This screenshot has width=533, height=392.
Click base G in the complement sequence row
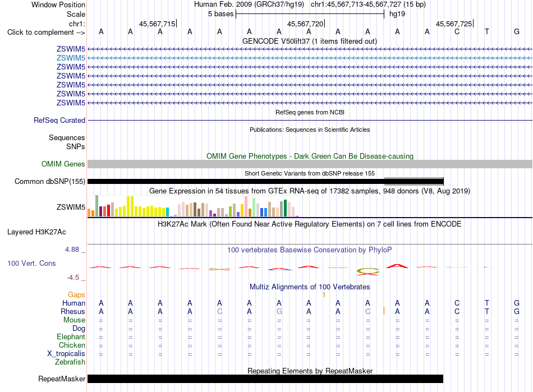point(516,32)
